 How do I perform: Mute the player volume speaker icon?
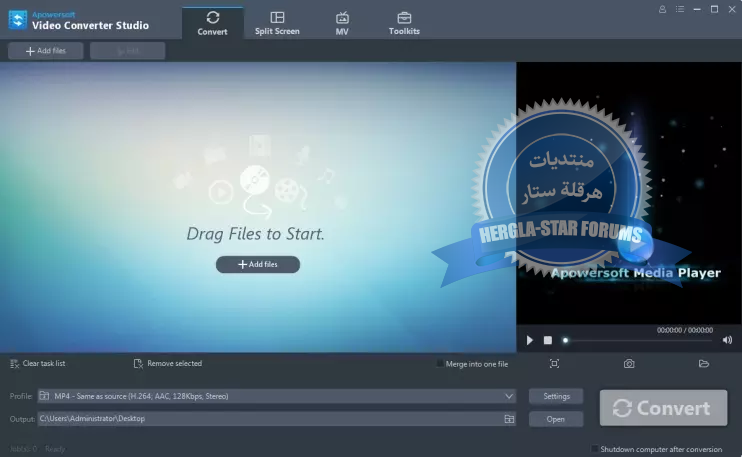(727, 340)
